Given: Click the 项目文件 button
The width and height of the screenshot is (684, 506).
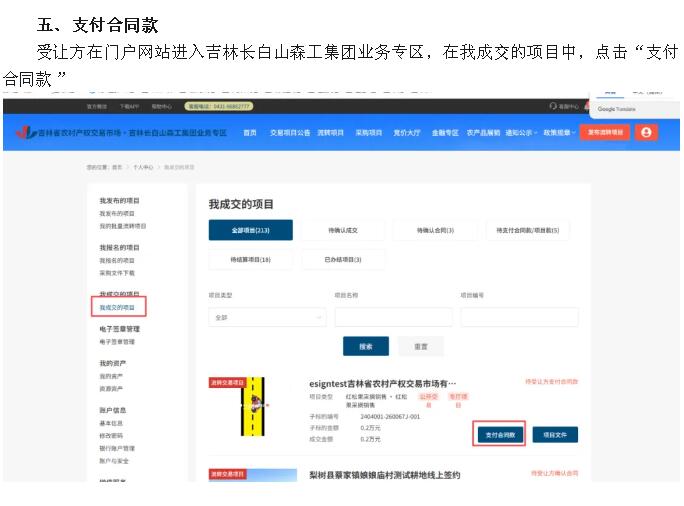Looking at the screenshot, I should pos(555,434).
